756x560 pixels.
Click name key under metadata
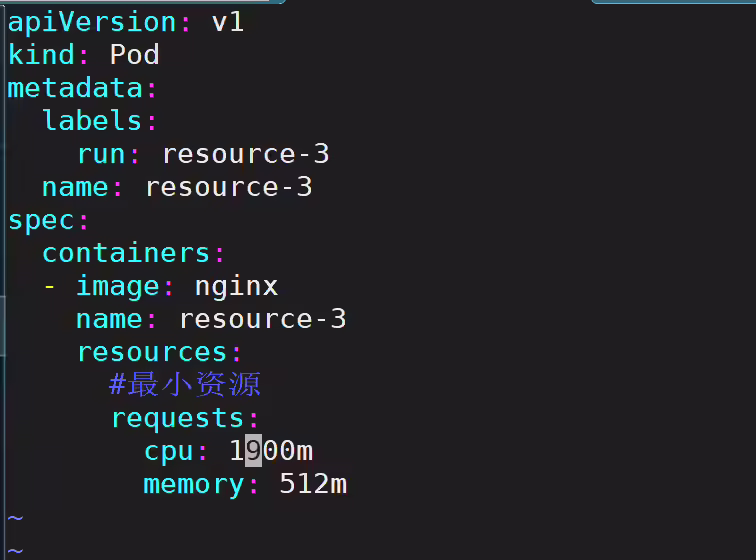(x=75, y=187)
